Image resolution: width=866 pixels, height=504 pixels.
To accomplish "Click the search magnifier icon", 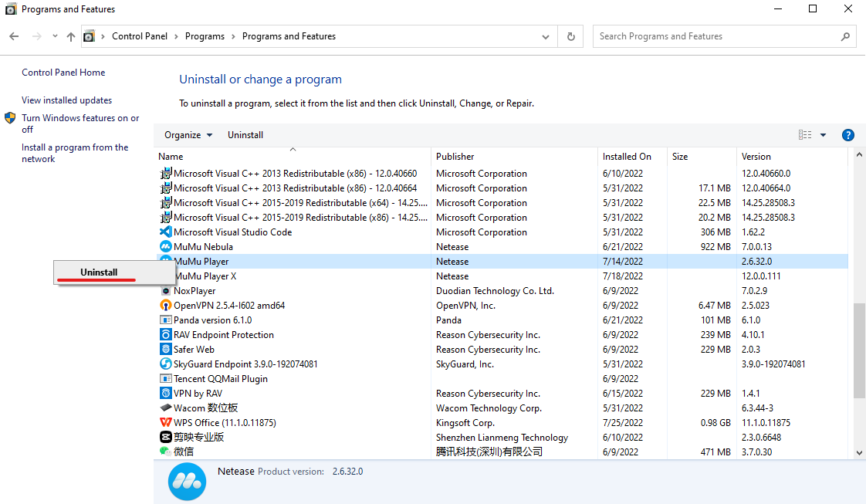I will point(846,36).
